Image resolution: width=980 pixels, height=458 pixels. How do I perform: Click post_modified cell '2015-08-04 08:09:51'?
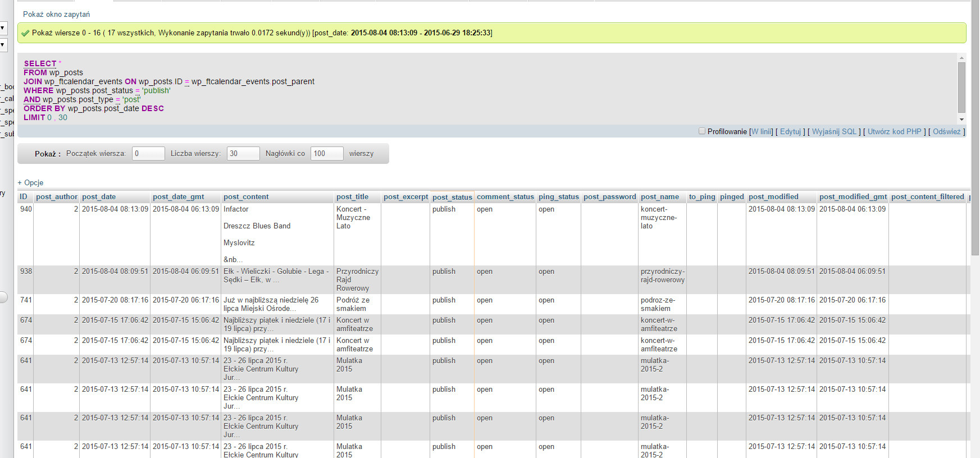(781, 271)
